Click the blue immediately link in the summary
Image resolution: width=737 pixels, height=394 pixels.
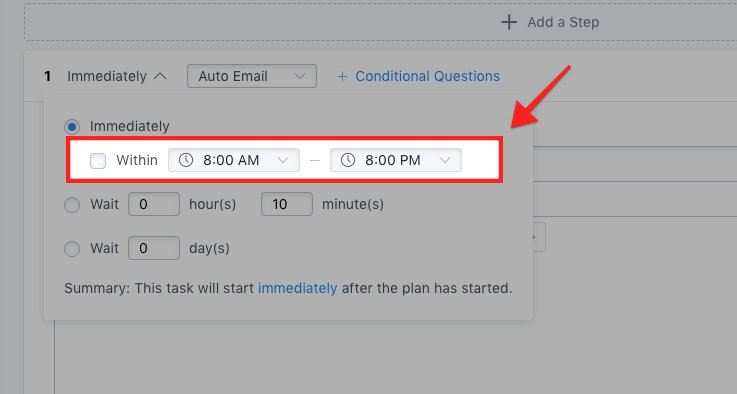tap(298, 288)
